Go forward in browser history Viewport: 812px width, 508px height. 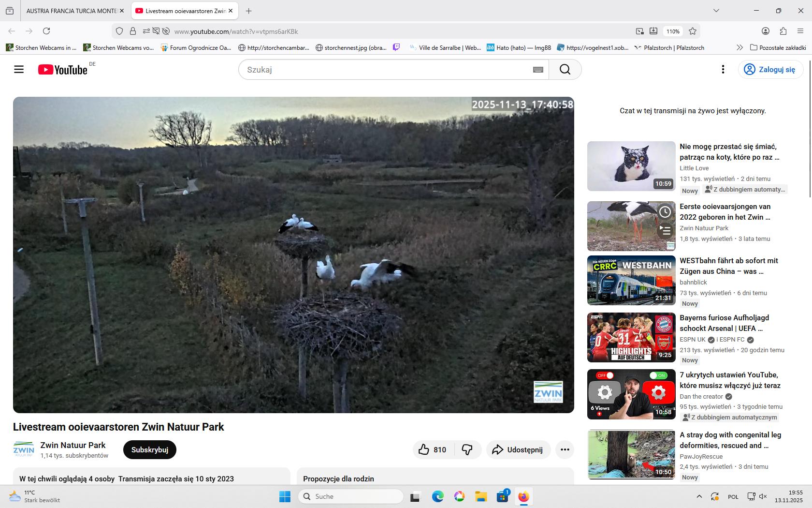coord(29,31)
